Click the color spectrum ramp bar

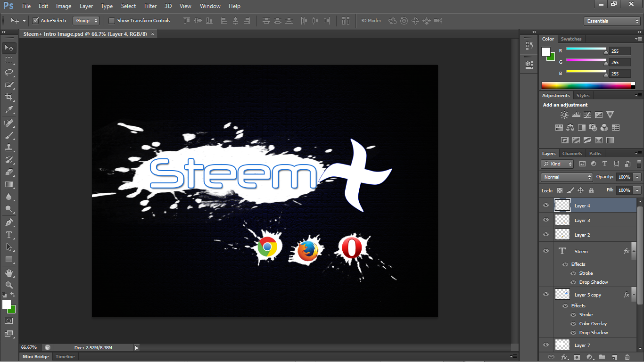586,86
